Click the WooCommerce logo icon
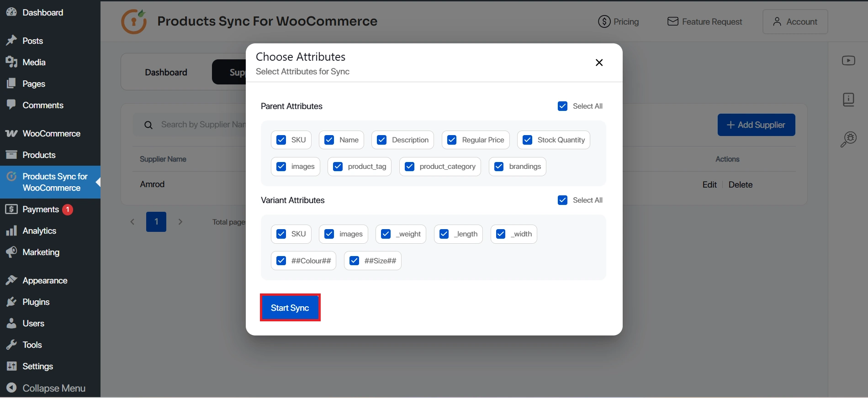 click(11, 133)
